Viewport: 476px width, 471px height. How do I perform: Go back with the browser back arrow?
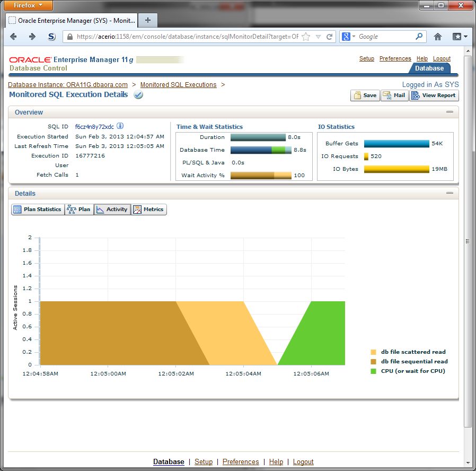coord(13,37)
